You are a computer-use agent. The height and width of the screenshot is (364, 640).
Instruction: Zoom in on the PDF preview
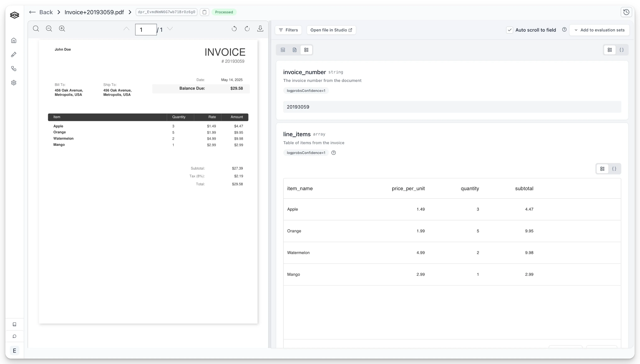[62, 28]
